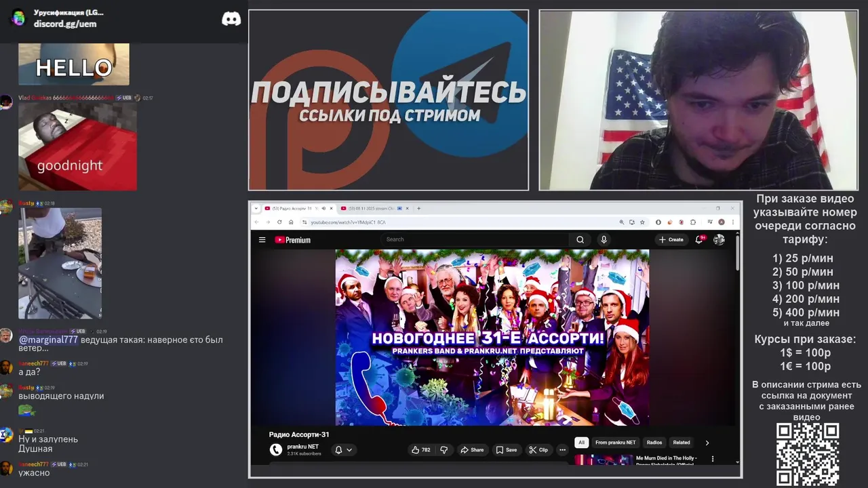Open the prankru NET channel link
The height and width of the screenshot is (488, 868).
coord(302,447)
